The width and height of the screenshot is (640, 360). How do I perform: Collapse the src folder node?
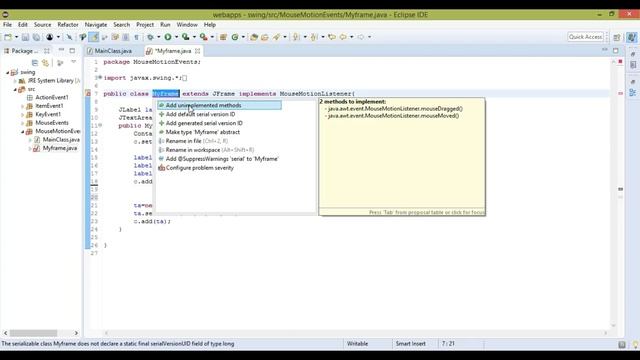(x=15, y=89)
